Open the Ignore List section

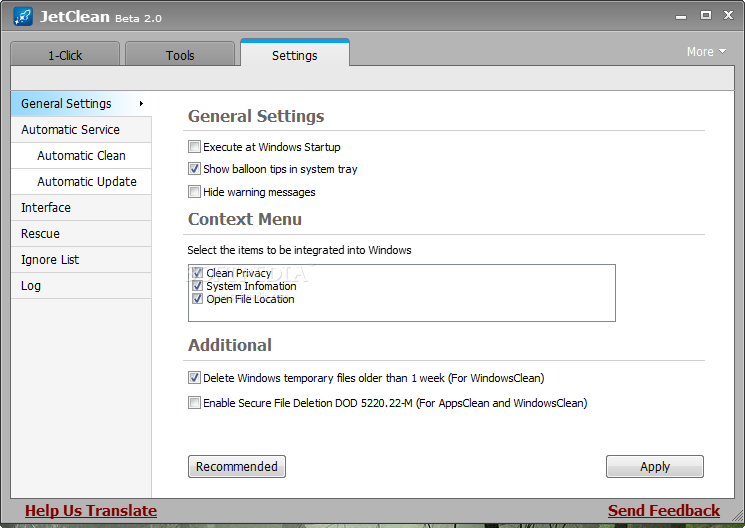point(81,260)
